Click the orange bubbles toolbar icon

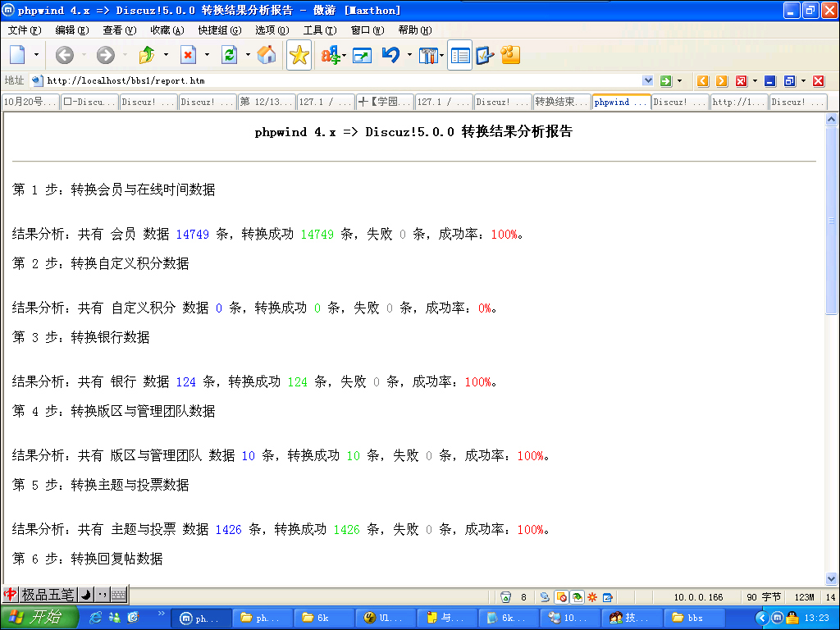pos(510,55)
